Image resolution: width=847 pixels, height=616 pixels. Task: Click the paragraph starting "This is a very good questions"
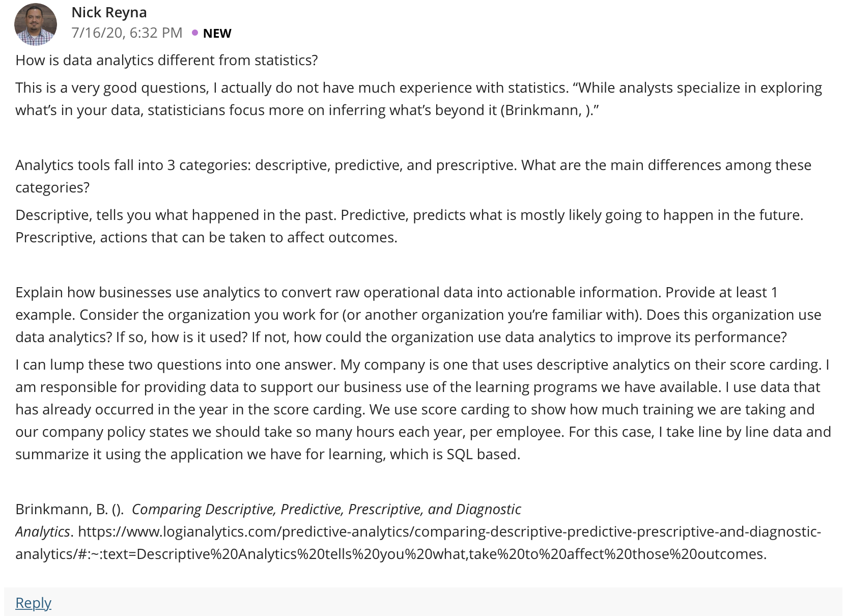click(x=418, y=99)
